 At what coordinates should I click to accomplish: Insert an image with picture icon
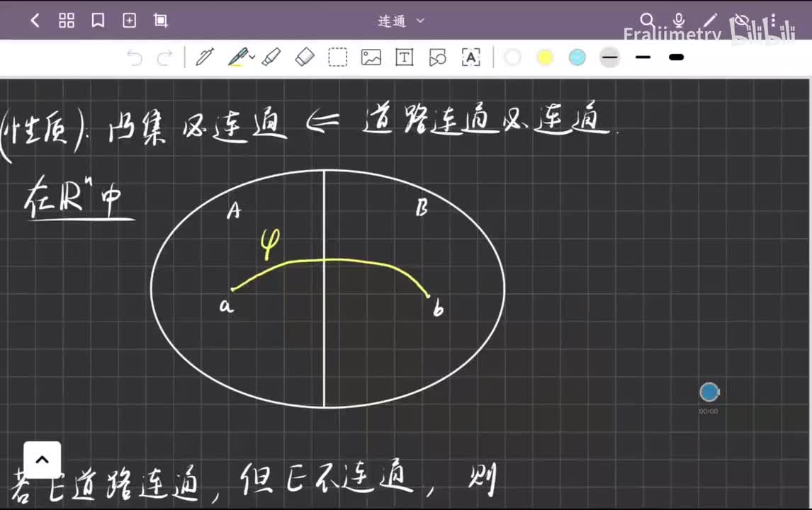[x=371, y=57]
